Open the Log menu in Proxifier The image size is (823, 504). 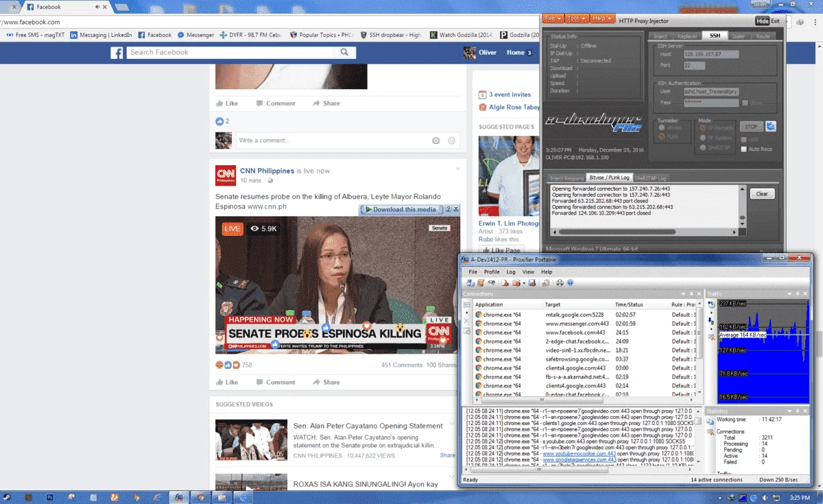point(511,272)
